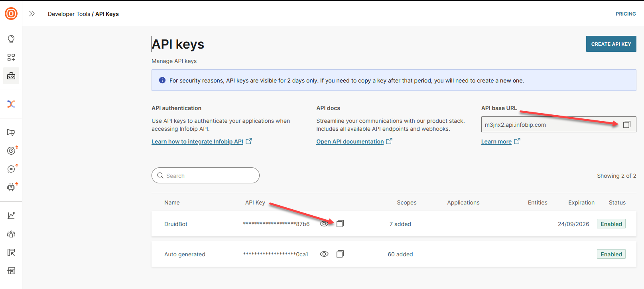Copy the API base URL
Screen dimensions: 644x289
click(626, 125)
